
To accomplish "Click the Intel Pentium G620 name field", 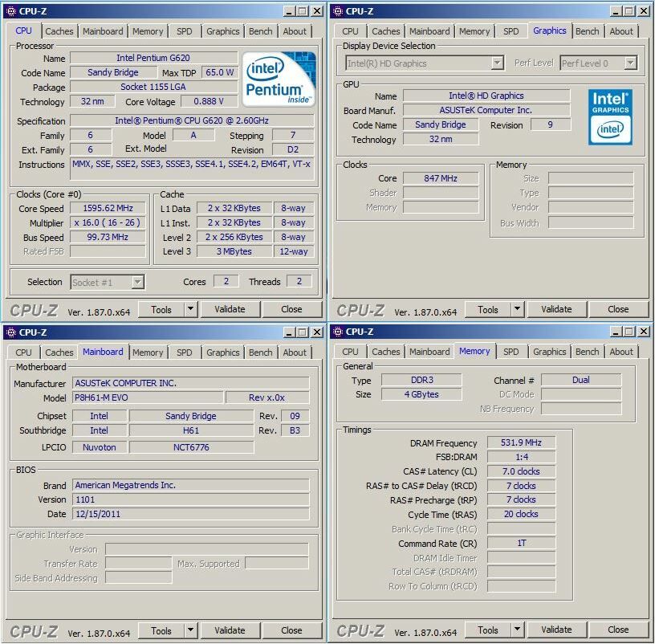I will 153,58.
